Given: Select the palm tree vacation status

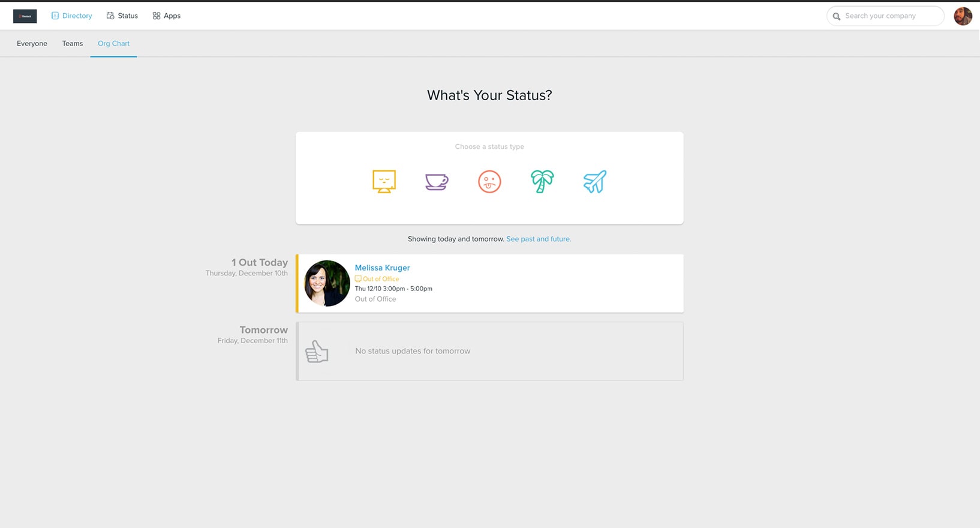Looking at the screenshot, I should 542,181.
